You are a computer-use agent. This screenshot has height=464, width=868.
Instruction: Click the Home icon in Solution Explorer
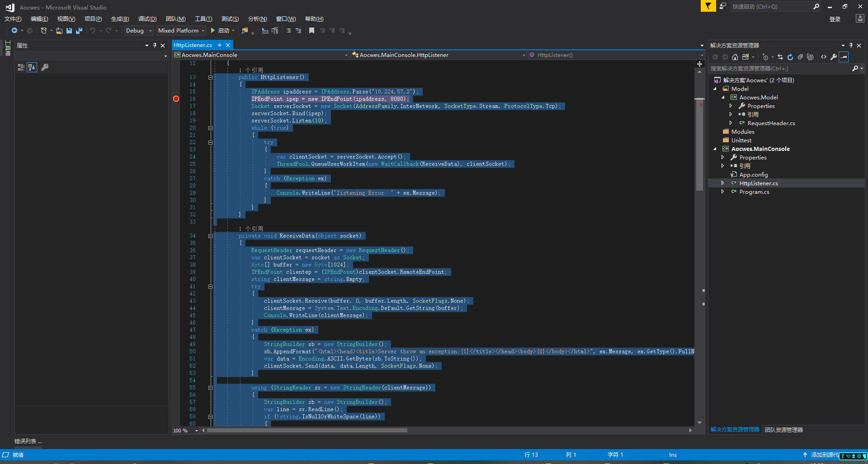pos(735,57)
